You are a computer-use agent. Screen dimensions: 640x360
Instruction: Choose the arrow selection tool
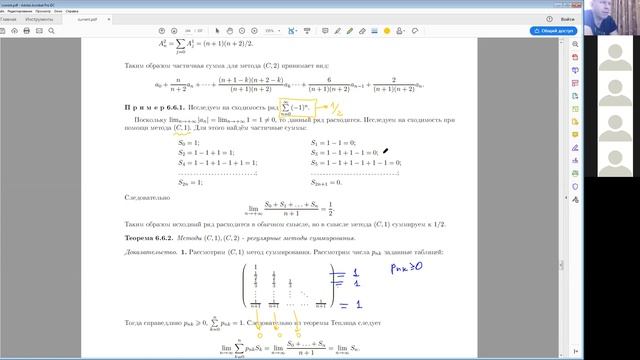click(x=217, y=31)
